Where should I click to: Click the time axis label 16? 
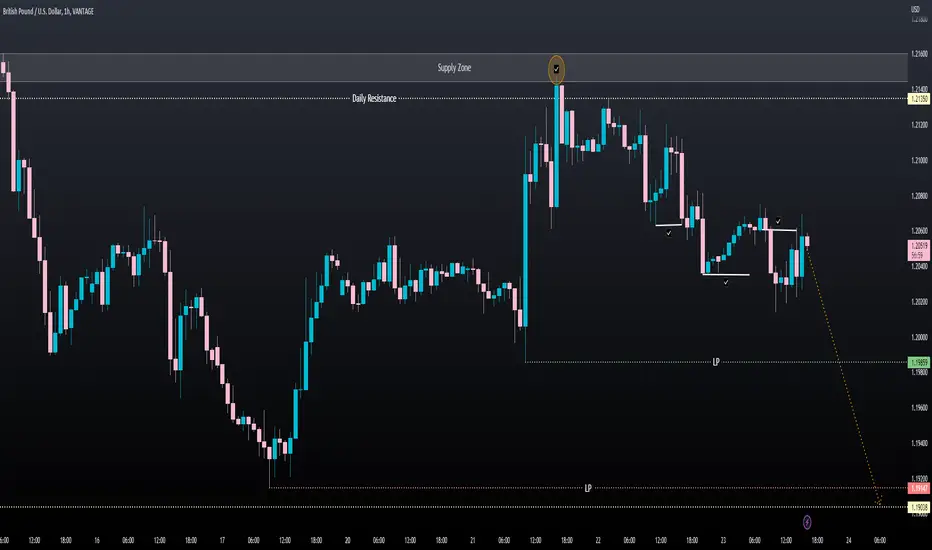coord(97,540)
